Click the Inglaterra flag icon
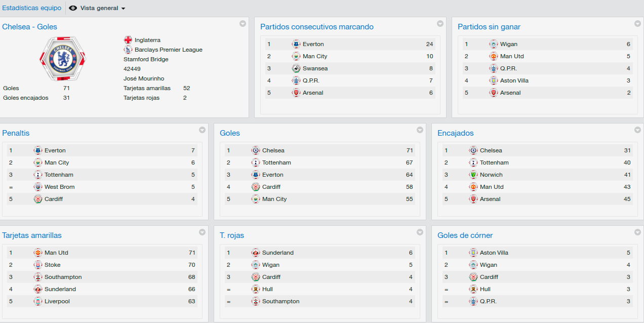 (x=128, y=40)
